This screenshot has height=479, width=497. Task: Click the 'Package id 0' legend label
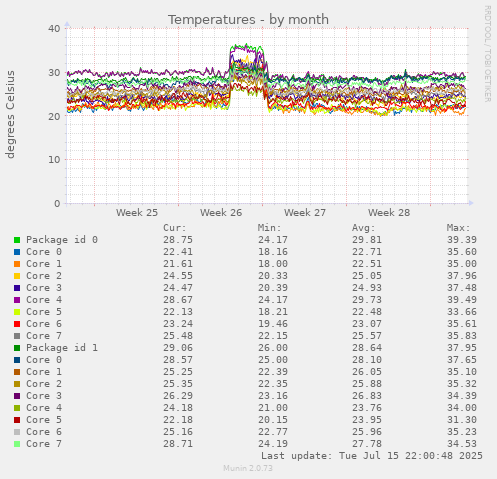(62, 240)
